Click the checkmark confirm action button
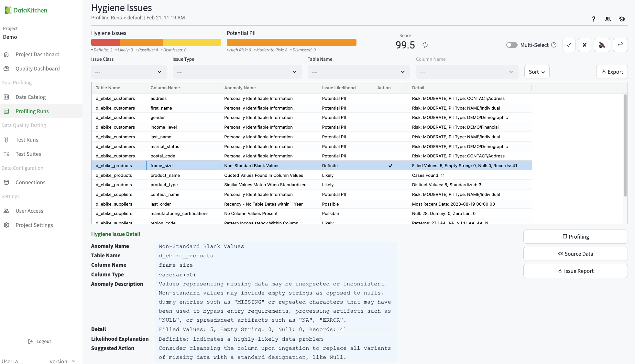Screen dimensions: 635x364 coord(569,45)
